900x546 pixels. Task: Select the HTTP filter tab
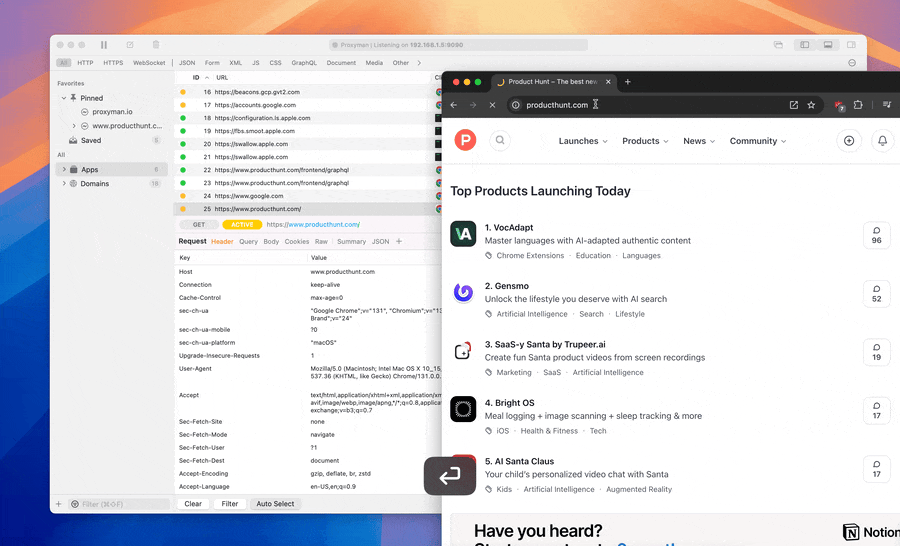(x=85, y=63)
